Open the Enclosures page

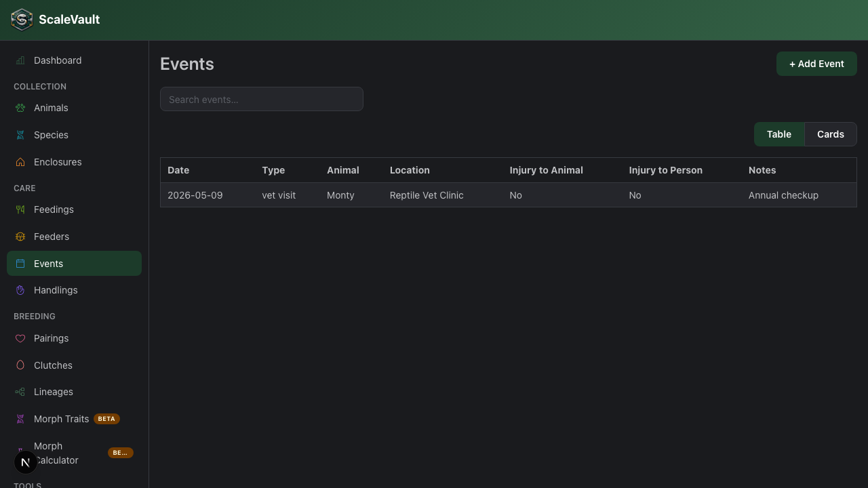click(74, 162)
